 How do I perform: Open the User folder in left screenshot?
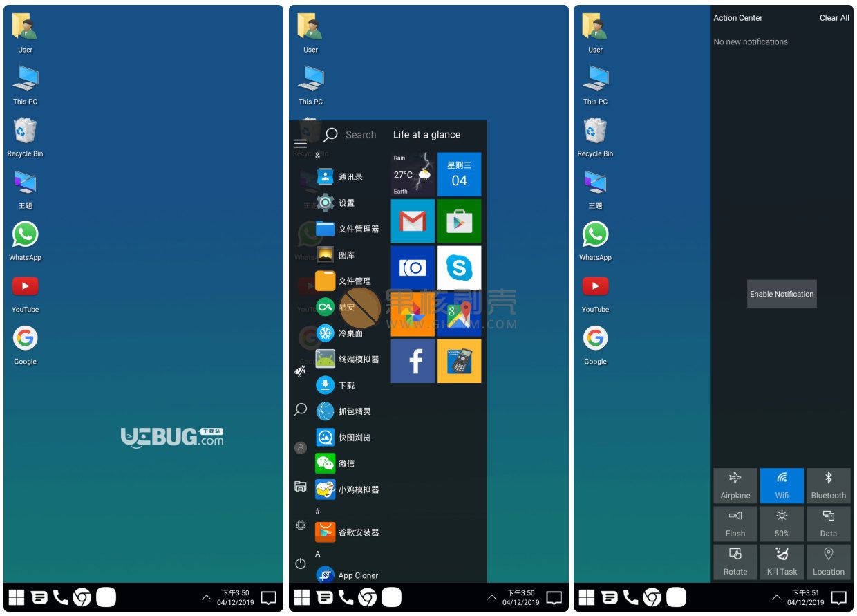tap(25, 33)
